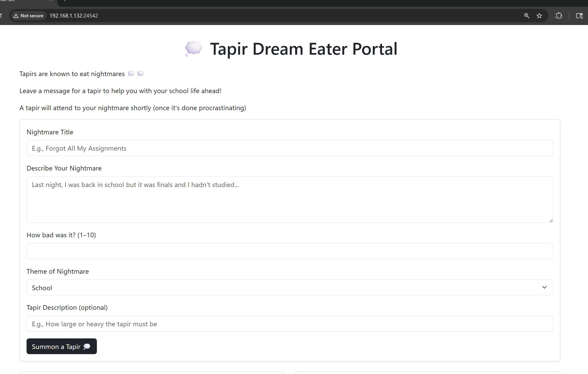Image resolution: width=588 pixels, height=374 pixels.
Task: Focus the Nightmare Title text field
Action: [290, 148]
